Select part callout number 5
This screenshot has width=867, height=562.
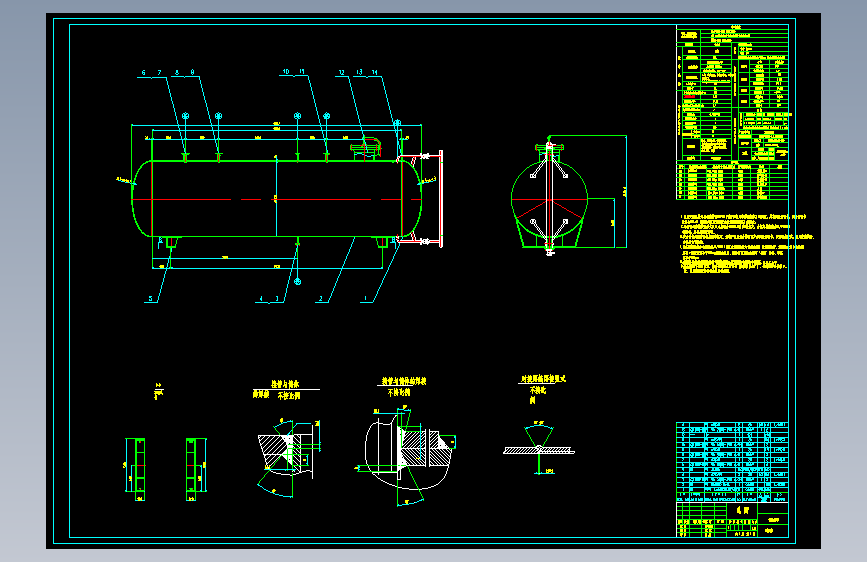point(150,299)
